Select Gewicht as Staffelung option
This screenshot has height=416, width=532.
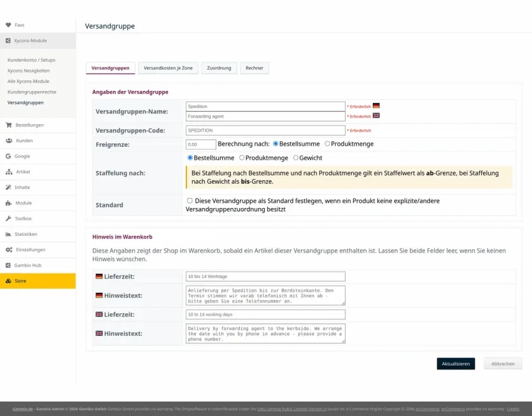(x=296, y=157)
